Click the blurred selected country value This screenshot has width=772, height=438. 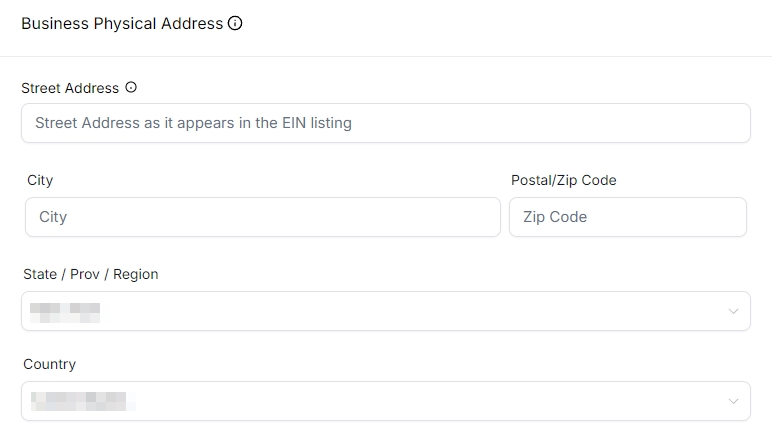pyautogui.click(x=80, y=401)
